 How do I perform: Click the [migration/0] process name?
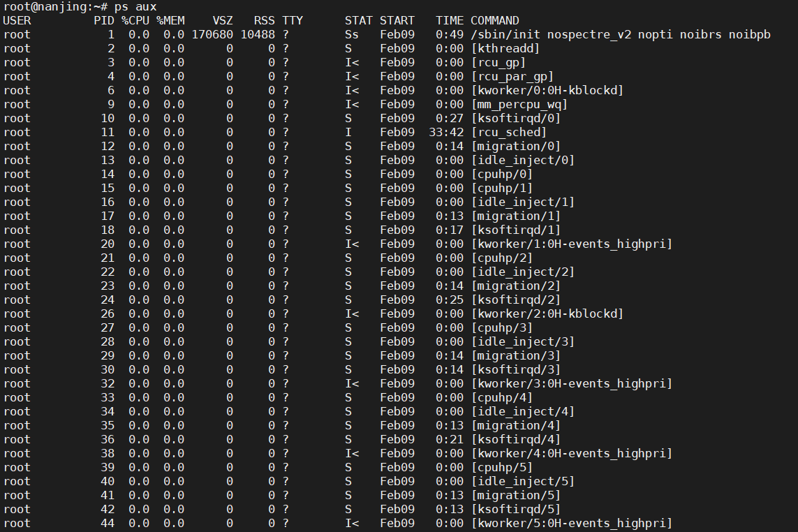(x=516, y=146)
